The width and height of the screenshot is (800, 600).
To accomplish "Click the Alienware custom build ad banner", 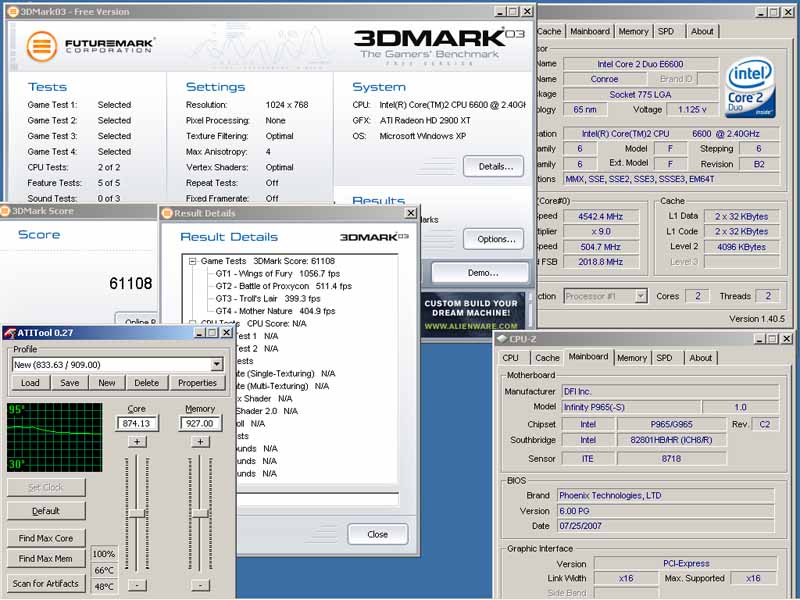I will [x=471, y=314].
